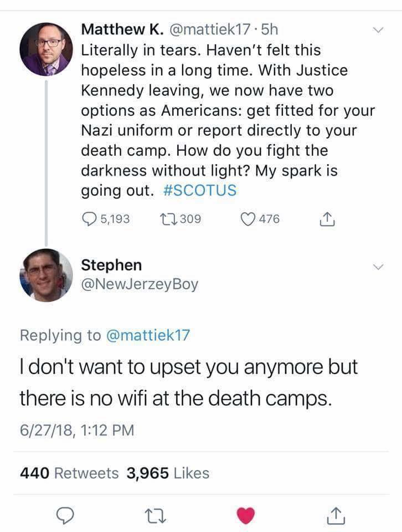View the 440 Retweets list
The height and width of the screenshot is (532, 402).
click(x=69, y=473)
